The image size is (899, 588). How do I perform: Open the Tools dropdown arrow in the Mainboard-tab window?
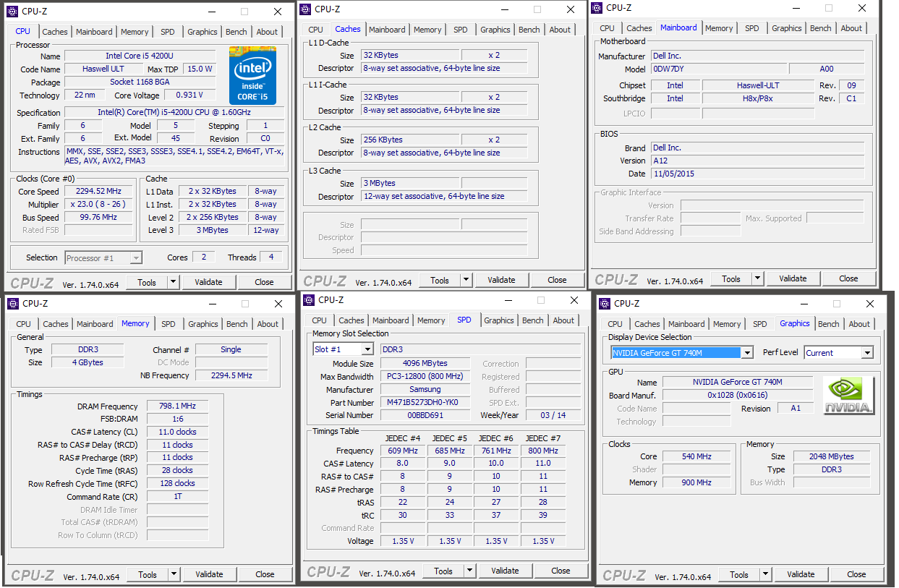click(x=758, y=278)
